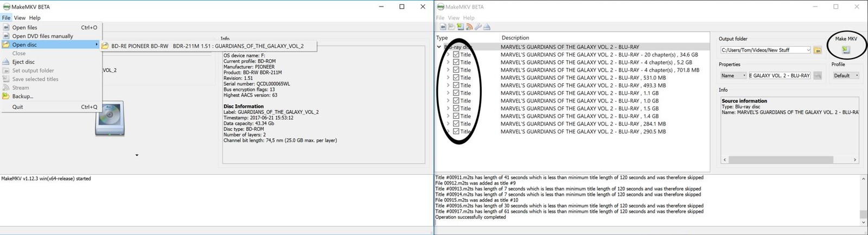
Task: Open the Output folder path dropdown
Action: (808, 50)
